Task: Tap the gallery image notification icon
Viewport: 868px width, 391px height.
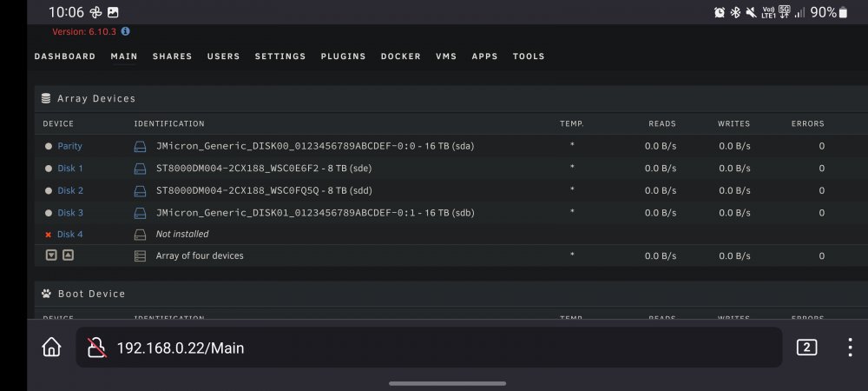Action: 113,12
